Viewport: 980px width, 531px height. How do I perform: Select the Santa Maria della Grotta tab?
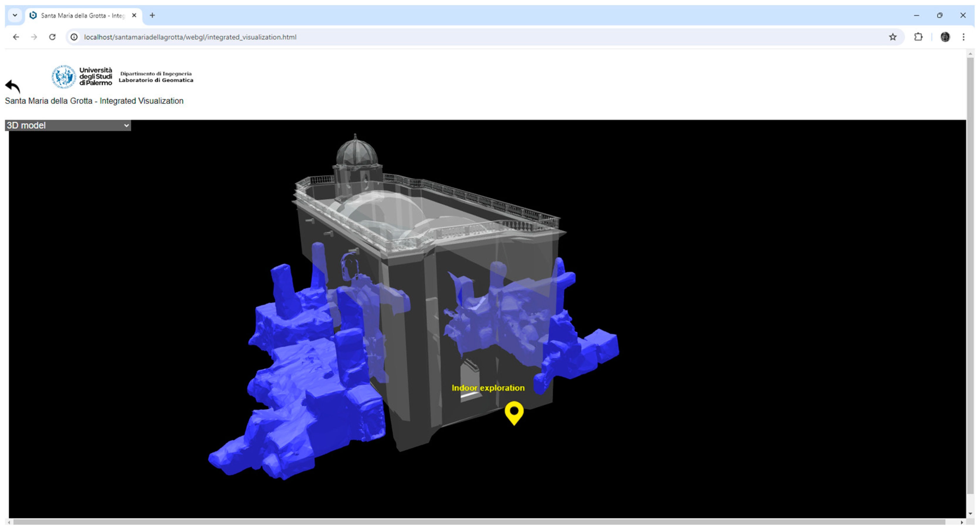[x=82, y=16]
